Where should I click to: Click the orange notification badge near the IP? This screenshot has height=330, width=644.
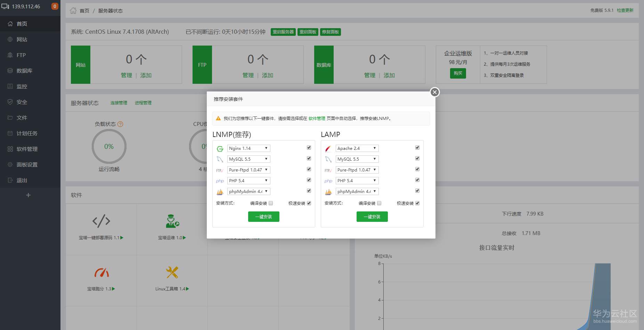coord(55,6)
